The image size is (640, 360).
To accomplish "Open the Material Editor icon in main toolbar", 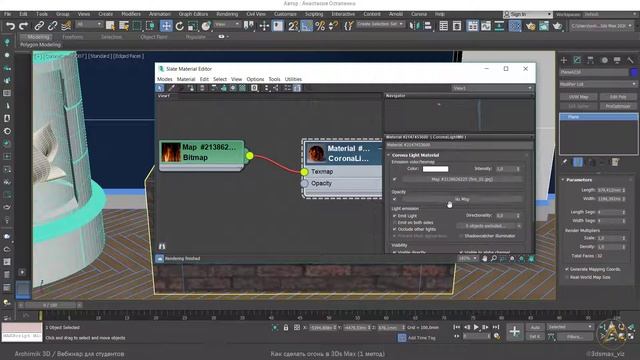I will click(x=515, y=26).
